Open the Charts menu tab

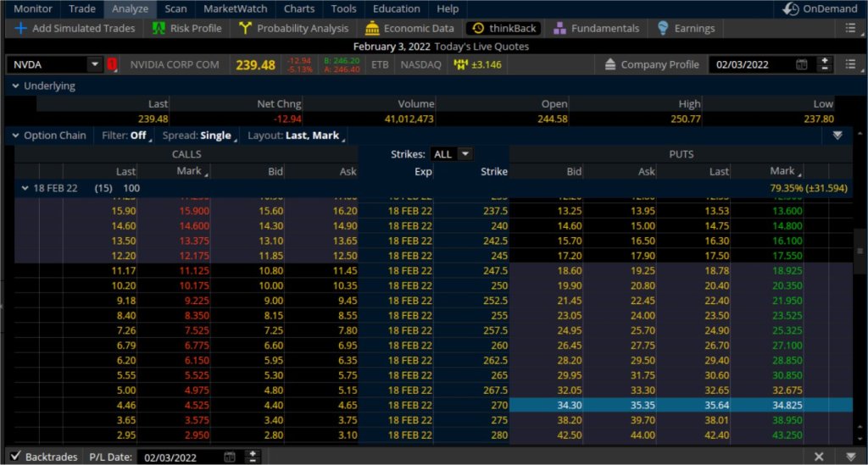pyautogui.click(x=299, y=8)
